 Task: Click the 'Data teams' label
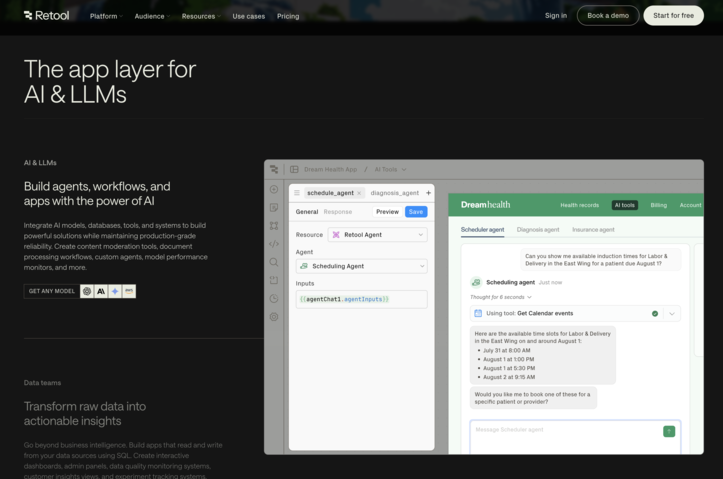(42, 383)
